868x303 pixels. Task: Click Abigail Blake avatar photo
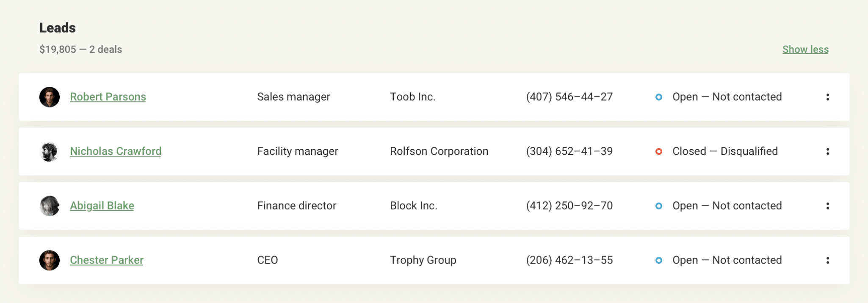coord(50,206)
